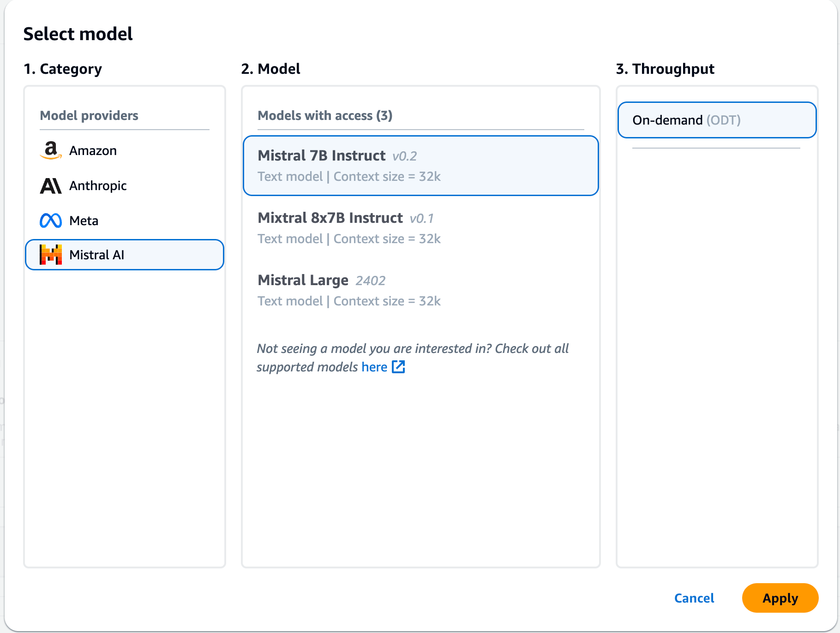Click the orange Apply button
840x633 pixels.
coord(780,598)
